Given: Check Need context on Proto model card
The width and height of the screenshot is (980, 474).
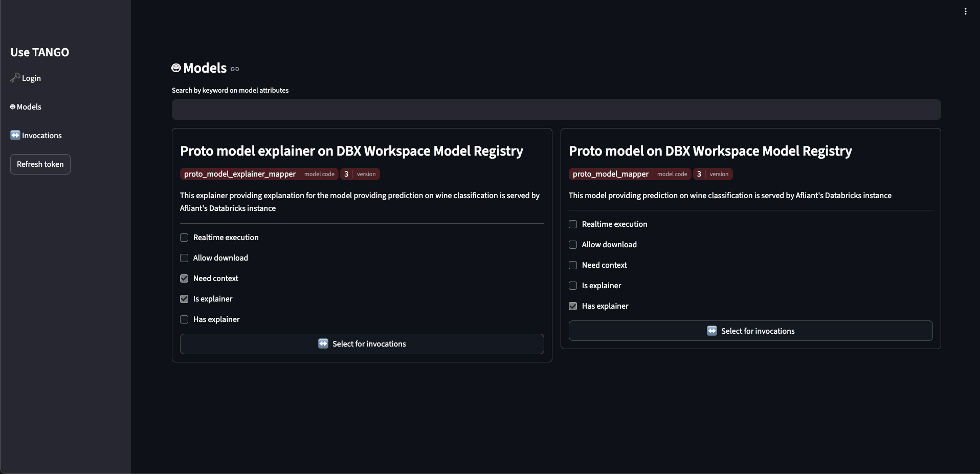Looking at the screenshot, I should point(573,265).
